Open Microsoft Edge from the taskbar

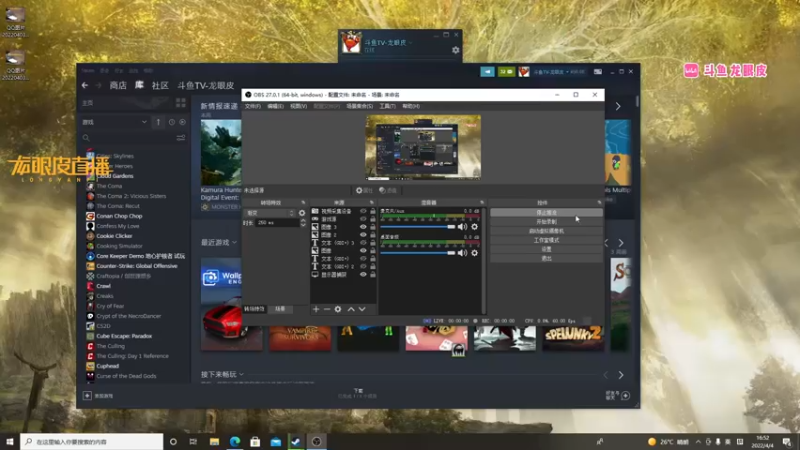tap(235, 442)
